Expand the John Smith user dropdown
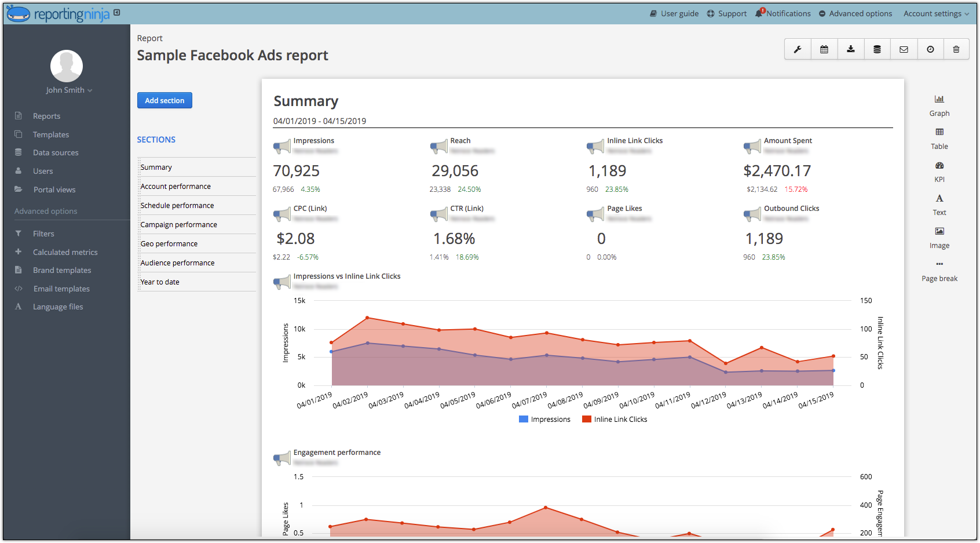 69,90
